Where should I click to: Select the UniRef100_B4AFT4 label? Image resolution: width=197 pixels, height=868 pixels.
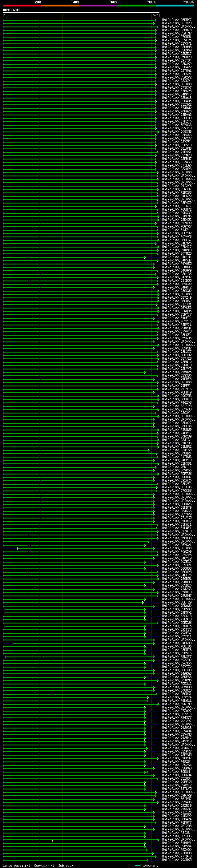point(177,318)
